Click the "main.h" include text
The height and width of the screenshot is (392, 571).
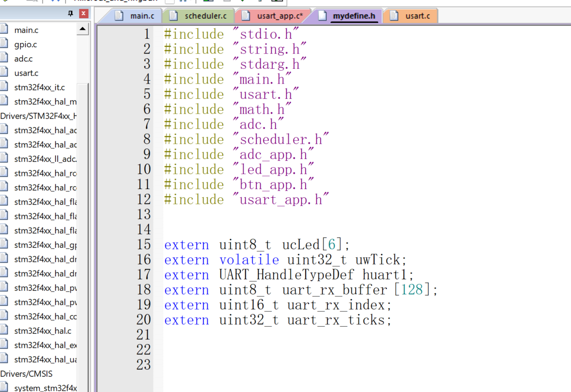click(x=262, y=79)
